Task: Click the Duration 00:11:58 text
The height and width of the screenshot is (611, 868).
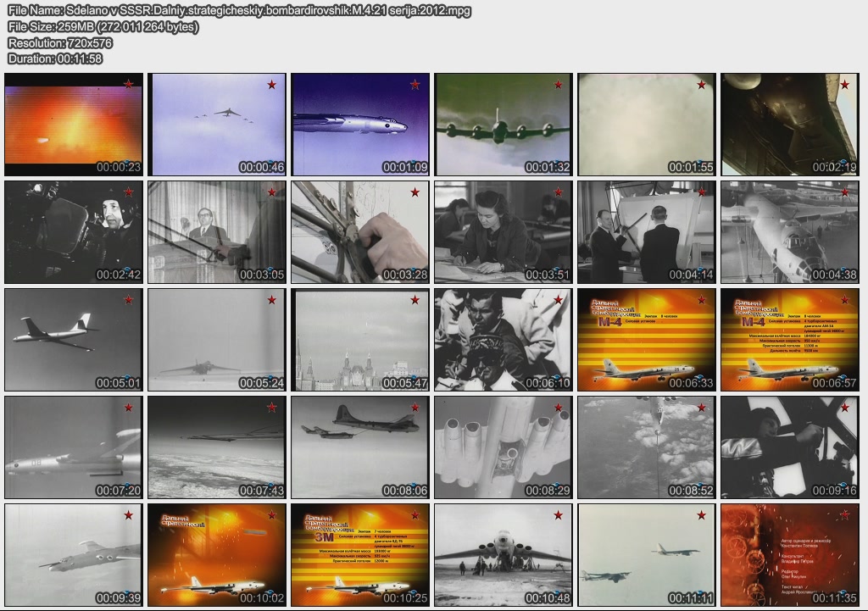Action: (x=55, y=58)
